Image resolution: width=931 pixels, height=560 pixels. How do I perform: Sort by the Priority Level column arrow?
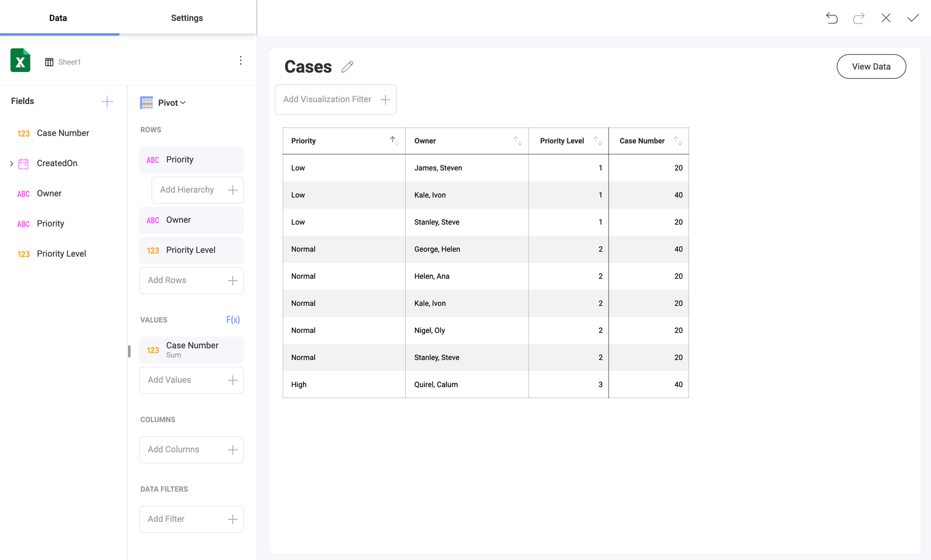(597, 141)
